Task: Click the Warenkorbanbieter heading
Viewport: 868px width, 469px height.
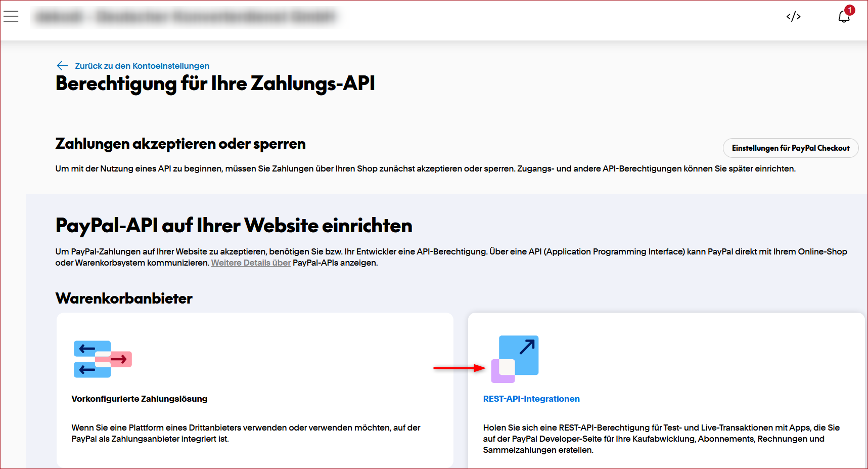Action: click(x=124, y=299)
